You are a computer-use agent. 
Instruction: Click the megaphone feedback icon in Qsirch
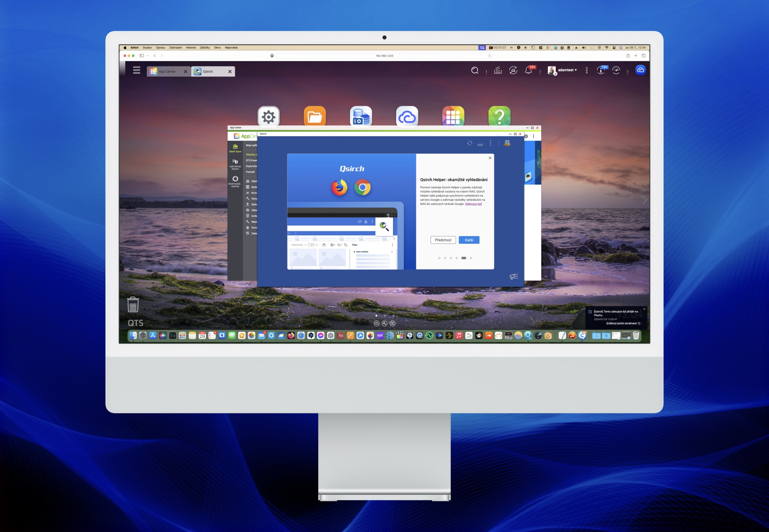pos(514,276)
